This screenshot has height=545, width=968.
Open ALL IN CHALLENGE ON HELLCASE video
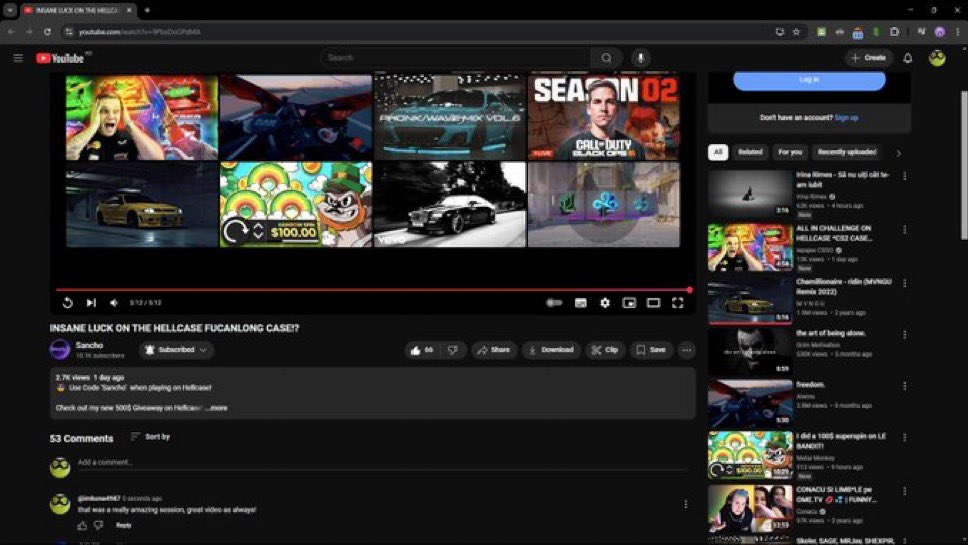click(x=750, y=248)
